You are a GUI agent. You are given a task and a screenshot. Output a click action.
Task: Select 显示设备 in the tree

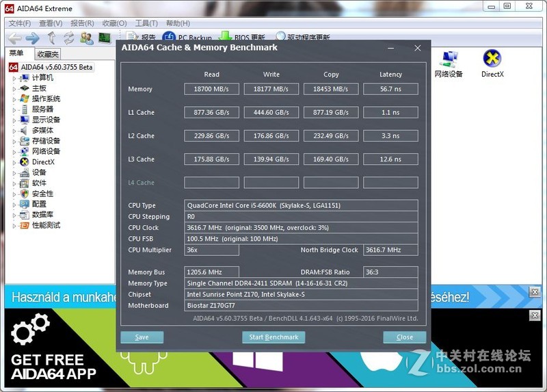[46, 120]
